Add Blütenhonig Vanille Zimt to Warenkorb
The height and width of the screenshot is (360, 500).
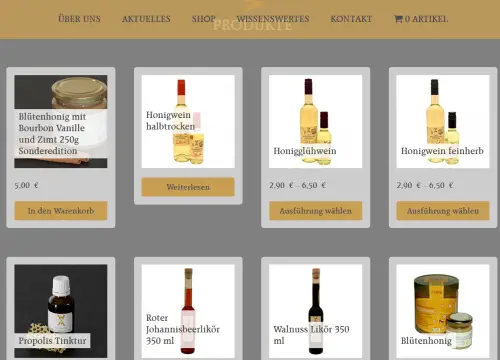click(x=61, y=211)
